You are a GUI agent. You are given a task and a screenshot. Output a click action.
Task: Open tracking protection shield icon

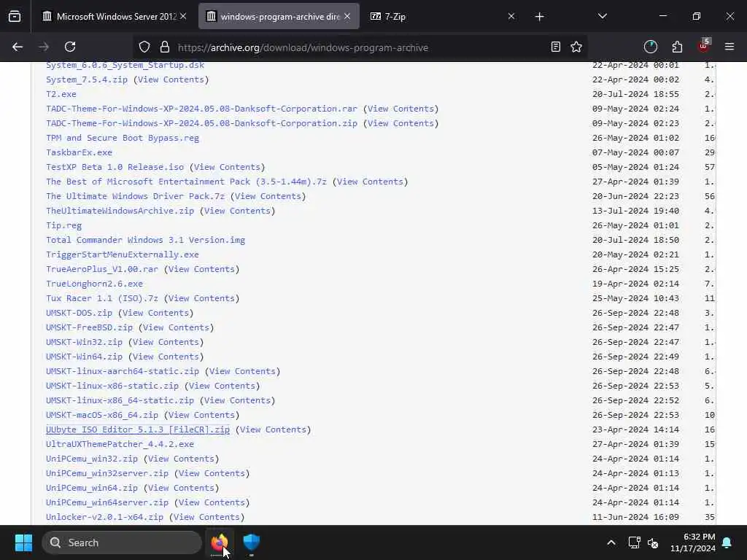click(x=144, y=47)
